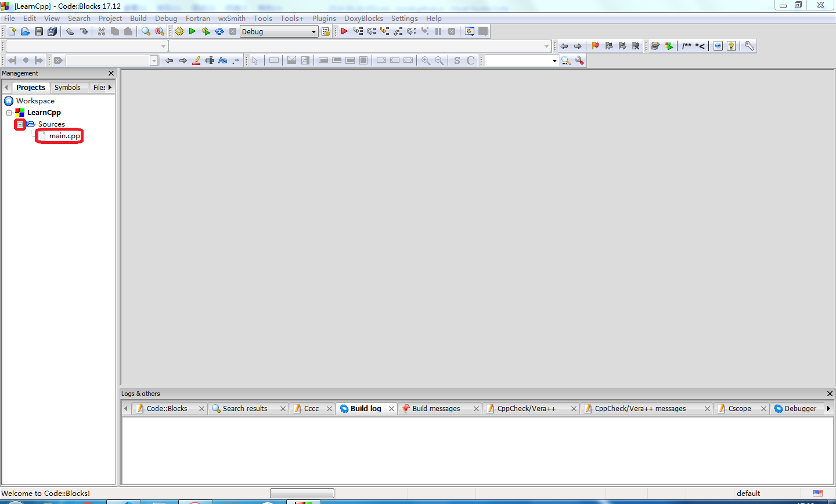Click the Open file folder icon

[x=25, y=31]
